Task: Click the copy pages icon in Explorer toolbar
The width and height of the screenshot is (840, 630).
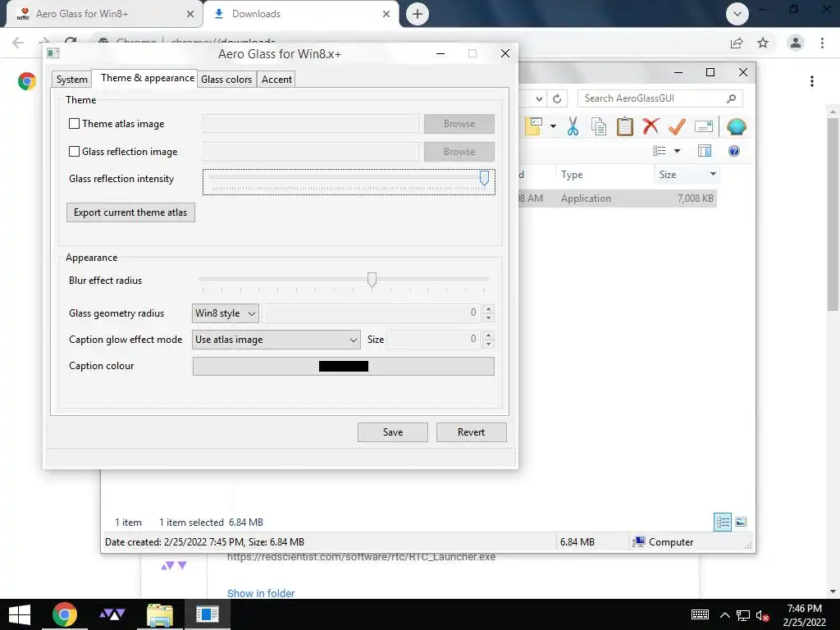Action: pos(598,127)
